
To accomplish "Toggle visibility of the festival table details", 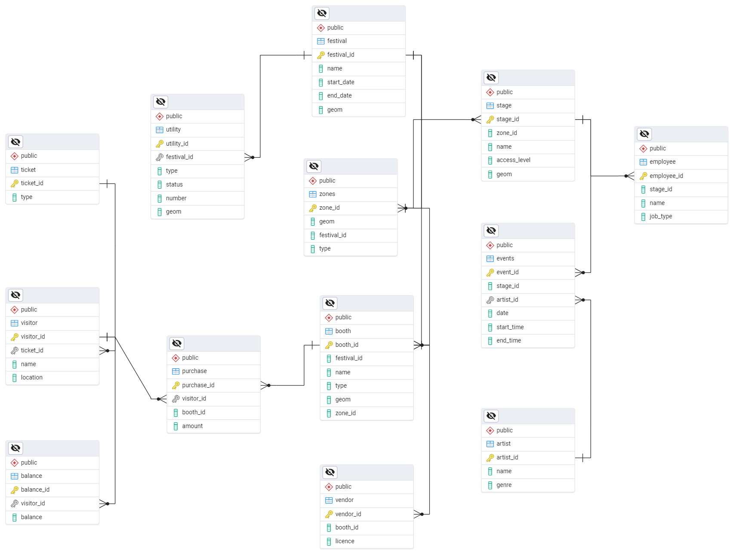I will (322, 13).
